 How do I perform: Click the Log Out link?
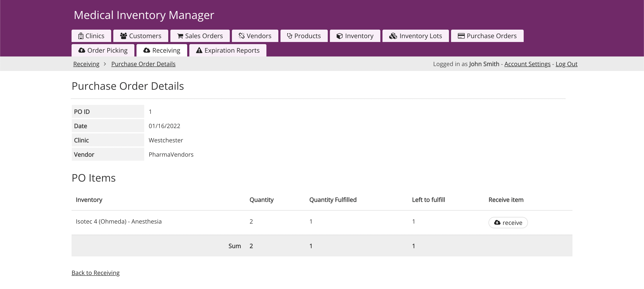click(x=566, y=64)
